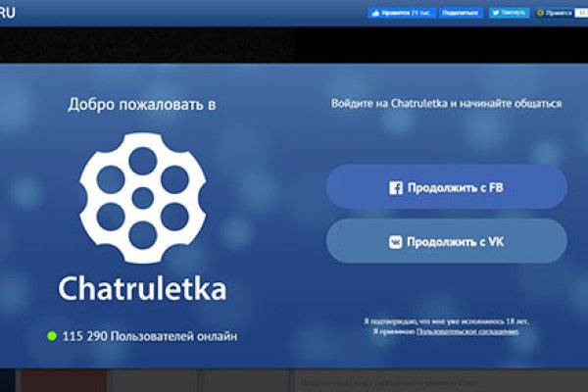Viewport: 588px width, 392px height.
Task: Click the Chatruletka revolver cylinder logo
Action: click(142, 193)
